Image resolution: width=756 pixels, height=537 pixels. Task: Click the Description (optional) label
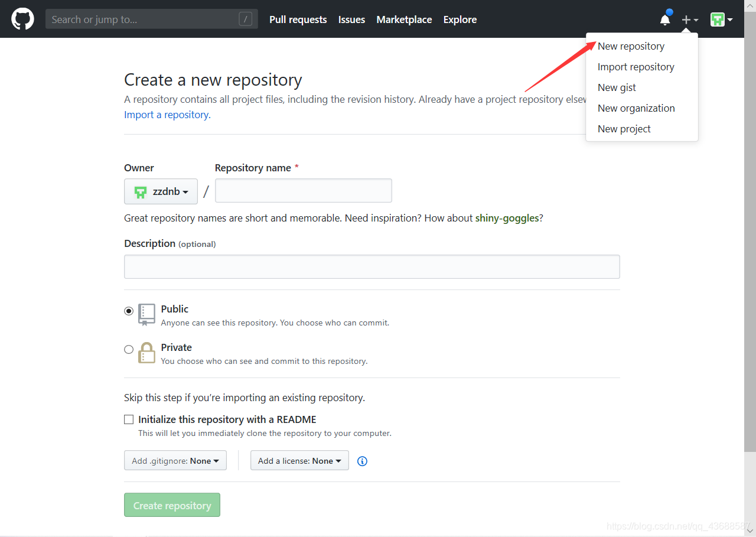tap(170, 243)
